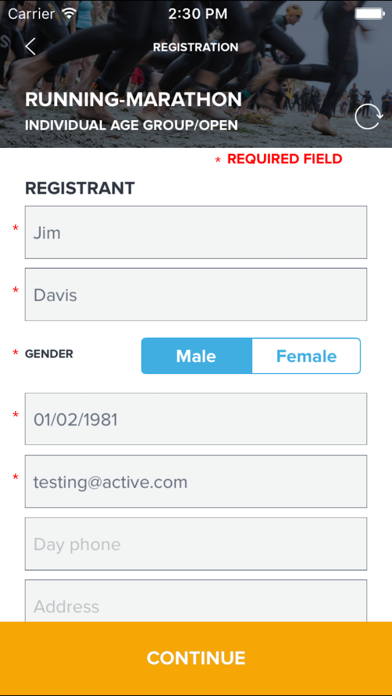Tap the battery icon in status bar
Viewport: 392px width, 696px height.
pyautogui.click(x=369, y=13)
